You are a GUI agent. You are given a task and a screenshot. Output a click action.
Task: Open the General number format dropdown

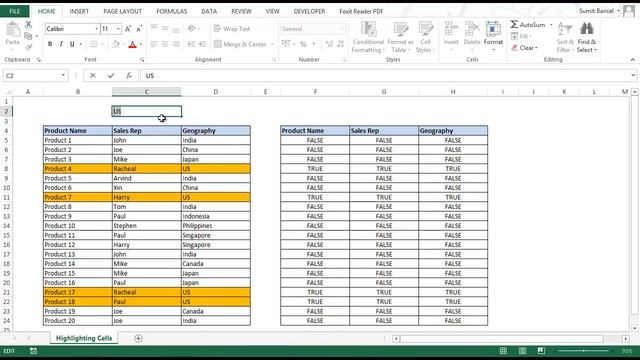click(342, 29)
